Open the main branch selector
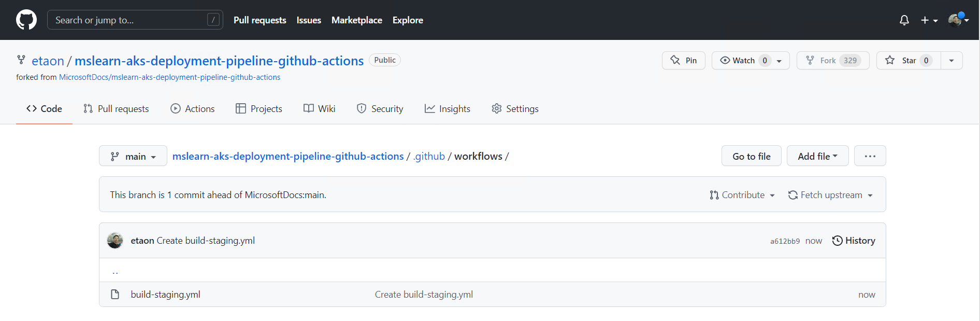This screenshot has height=321, width=980. coord(133,156)
